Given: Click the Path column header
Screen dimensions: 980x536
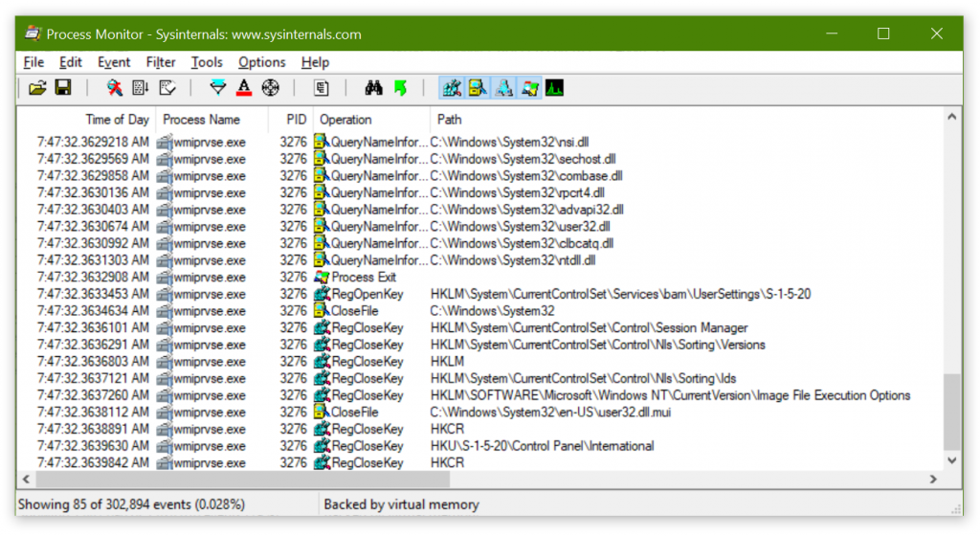Looking at the screenshot, I should click(x=685, y=120).
